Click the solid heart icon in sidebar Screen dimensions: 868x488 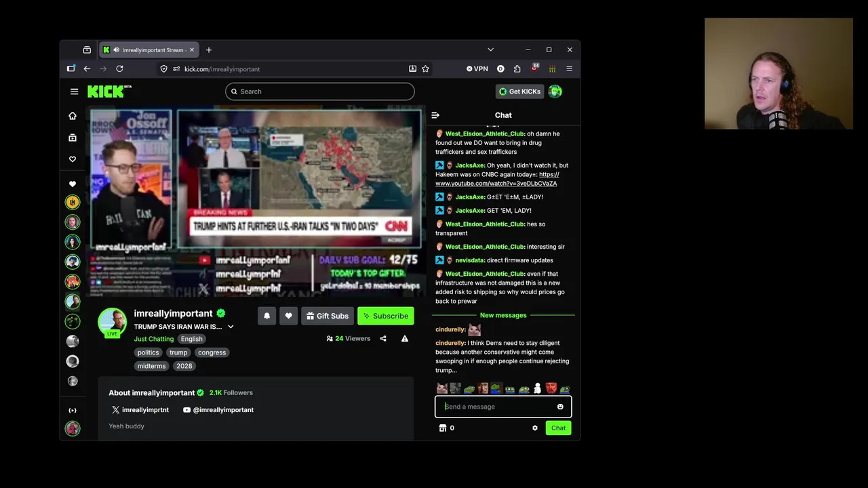(73, 184)
